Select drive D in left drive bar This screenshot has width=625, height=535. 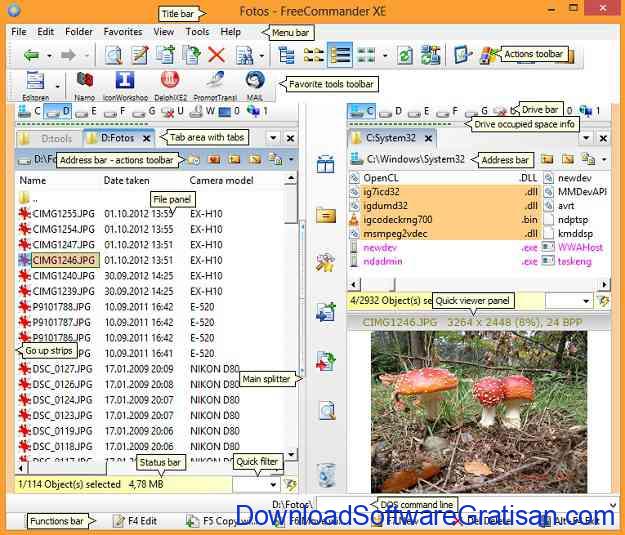pos(57,111)
